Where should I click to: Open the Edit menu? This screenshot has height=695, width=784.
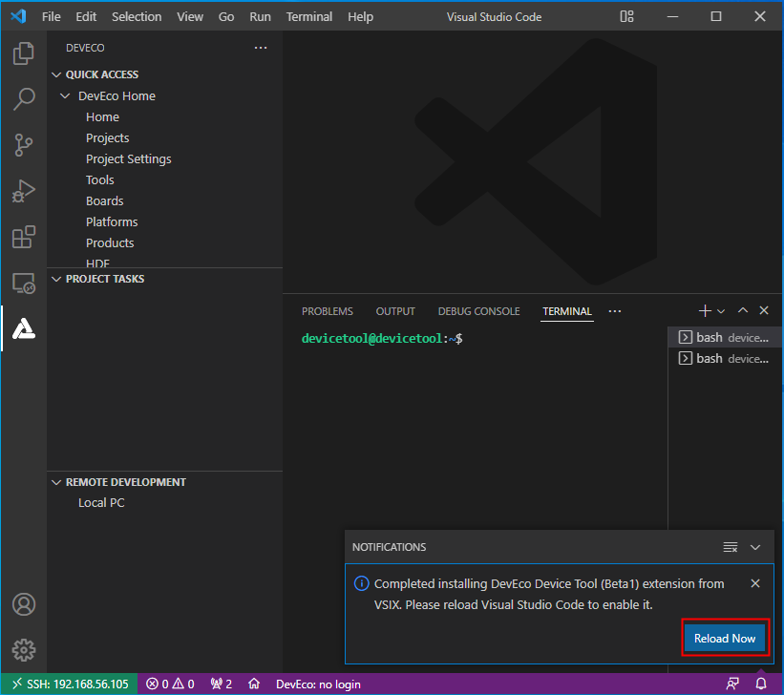86,16
